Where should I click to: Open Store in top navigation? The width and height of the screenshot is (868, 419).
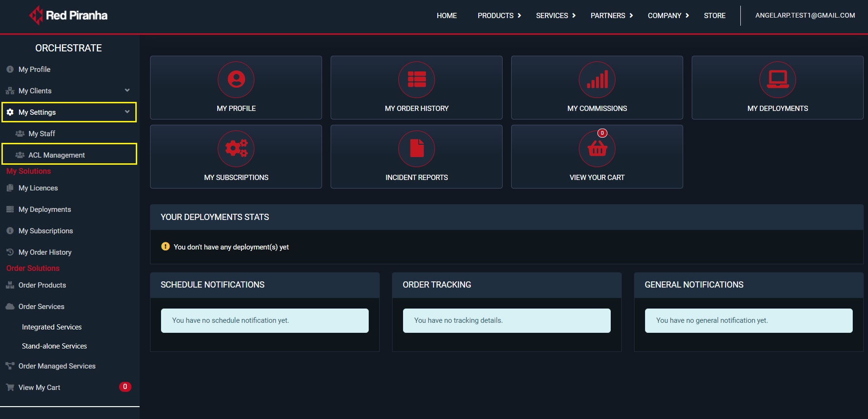click(715, 16)
